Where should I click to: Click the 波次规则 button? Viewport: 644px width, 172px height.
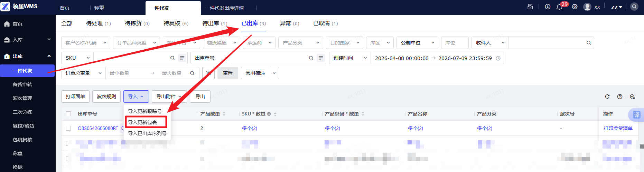pyautogui.click(x=106, y=97)
